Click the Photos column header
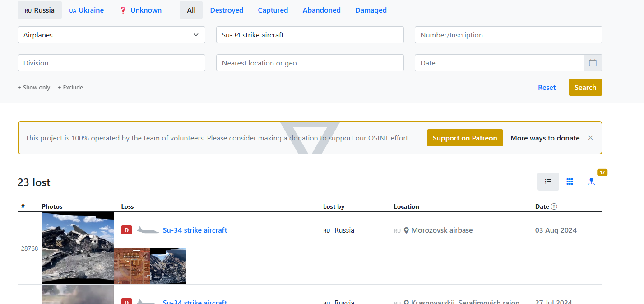 tap(52, 206)
